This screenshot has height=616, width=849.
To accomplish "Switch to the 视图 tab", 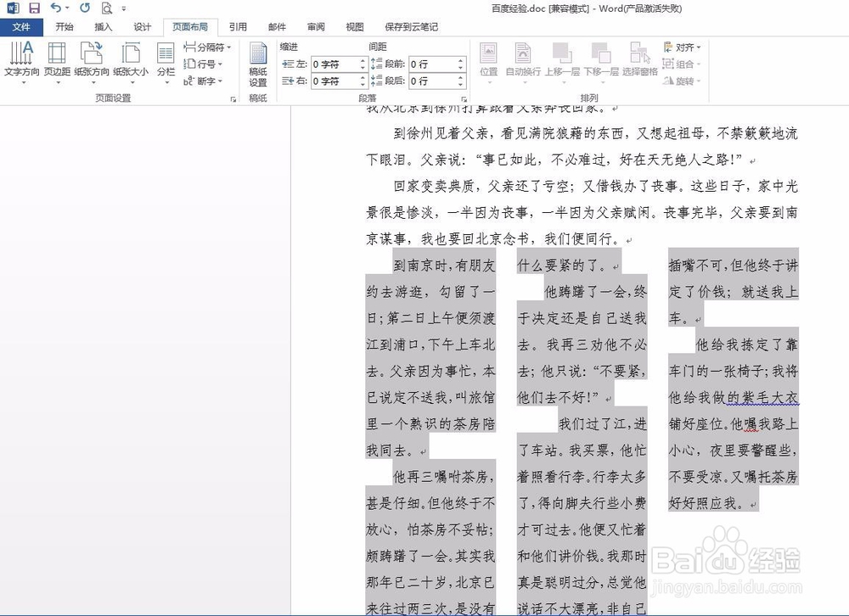I will [355, 27].
